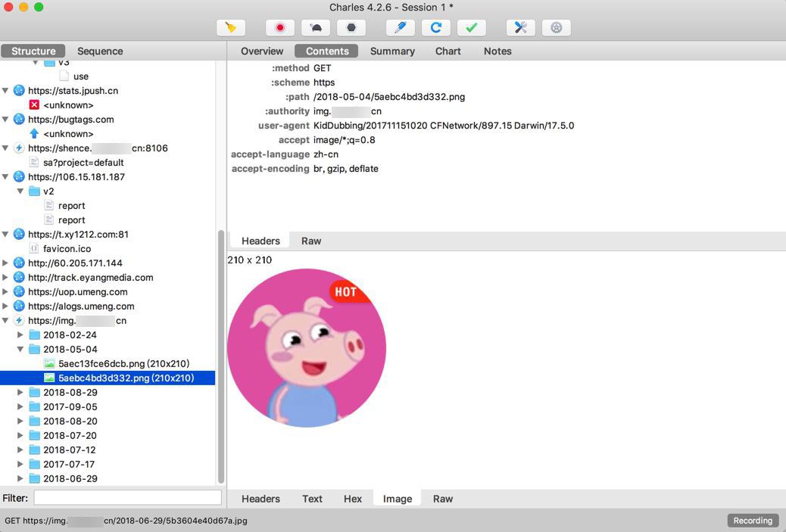
Task: Collapse the v2 folder under 106.15.181.187
Action: pyautogui.click(x=20, y=191)
